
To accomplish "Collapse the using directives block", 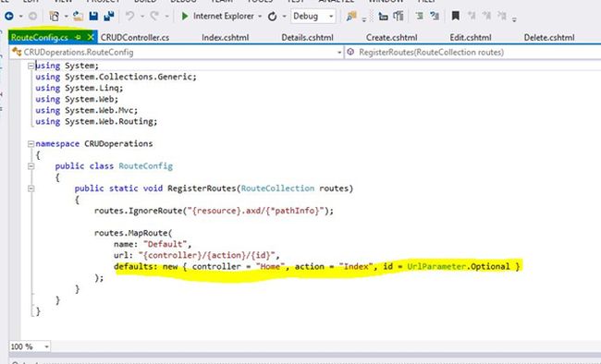I will [31, 66].
